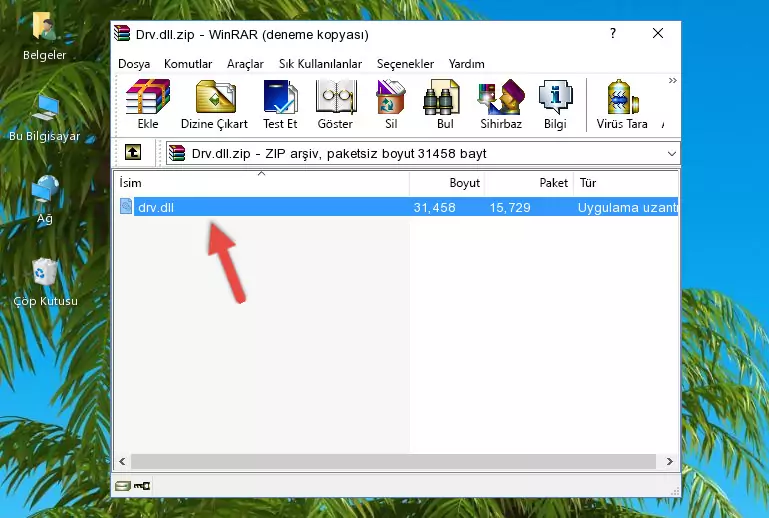Go up one folder level
769x518 pixels.
coord(133,153)
